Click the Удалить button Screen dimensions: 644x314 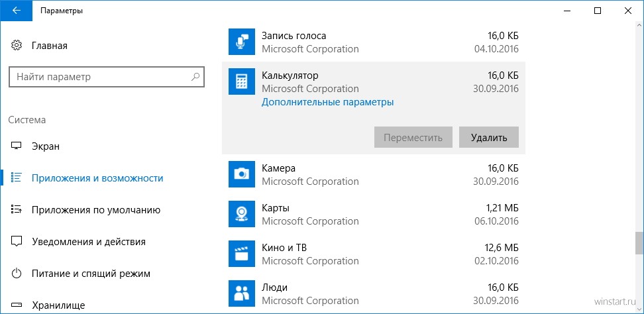(489, 138)
